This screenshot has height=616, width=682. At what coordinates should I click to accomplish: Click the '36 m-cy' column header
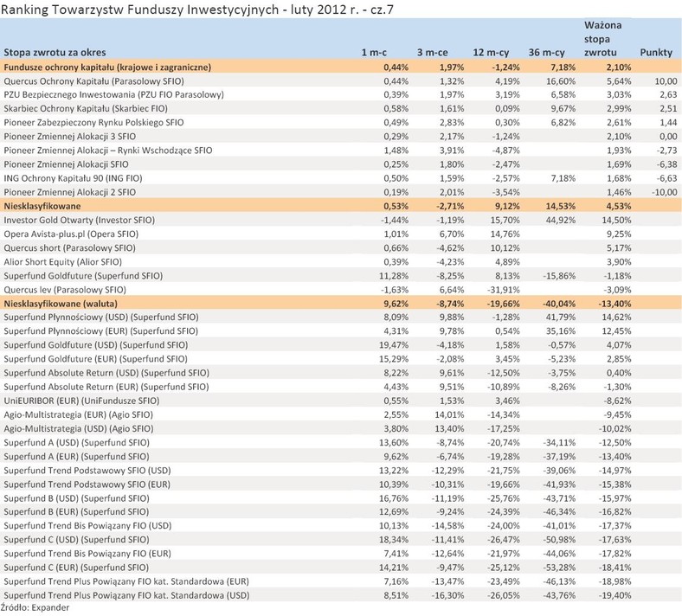coord(546,53)
